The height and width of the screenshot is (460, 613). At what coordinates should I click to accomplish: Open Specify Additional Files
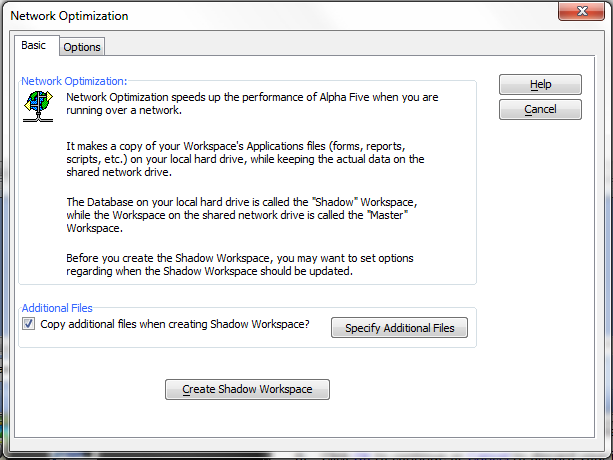(399, 328)
